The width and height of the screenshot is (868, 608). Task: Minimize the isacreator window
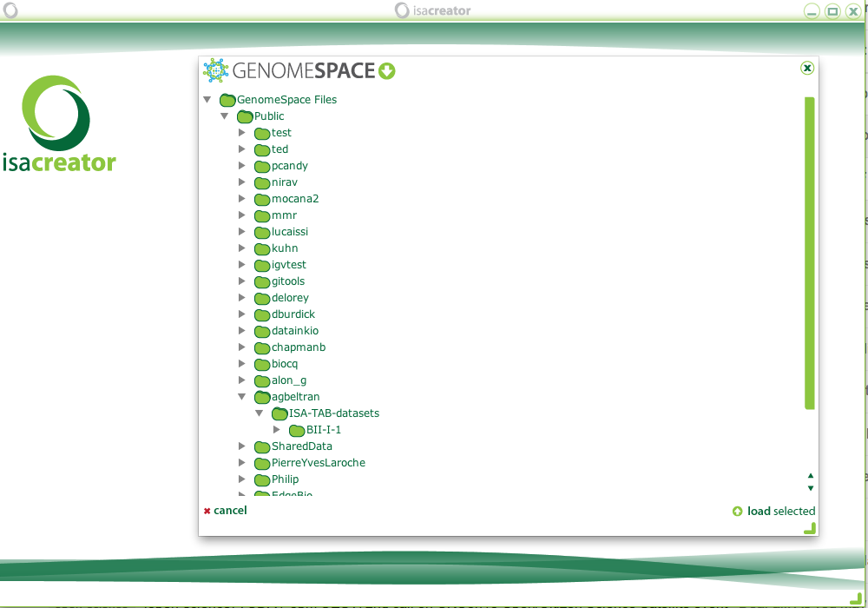pos(812,11)
